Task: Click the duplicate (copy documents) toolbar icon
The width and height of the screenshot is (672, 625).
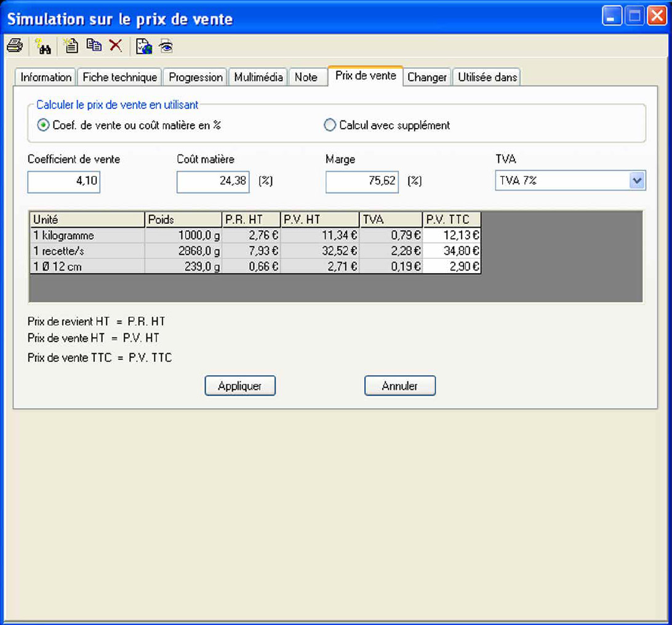Action: point(94,45)
